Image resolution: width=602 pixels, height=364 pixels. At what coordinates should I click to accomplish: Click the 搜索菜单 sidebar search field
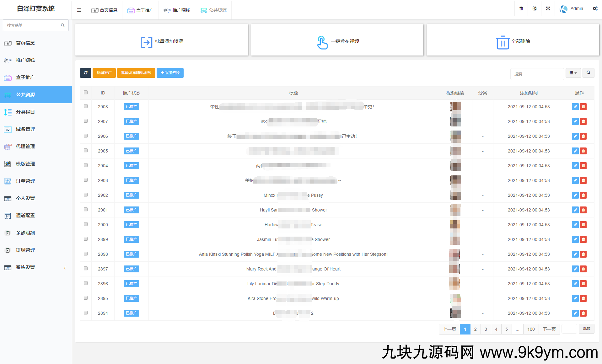pos(33,25)
